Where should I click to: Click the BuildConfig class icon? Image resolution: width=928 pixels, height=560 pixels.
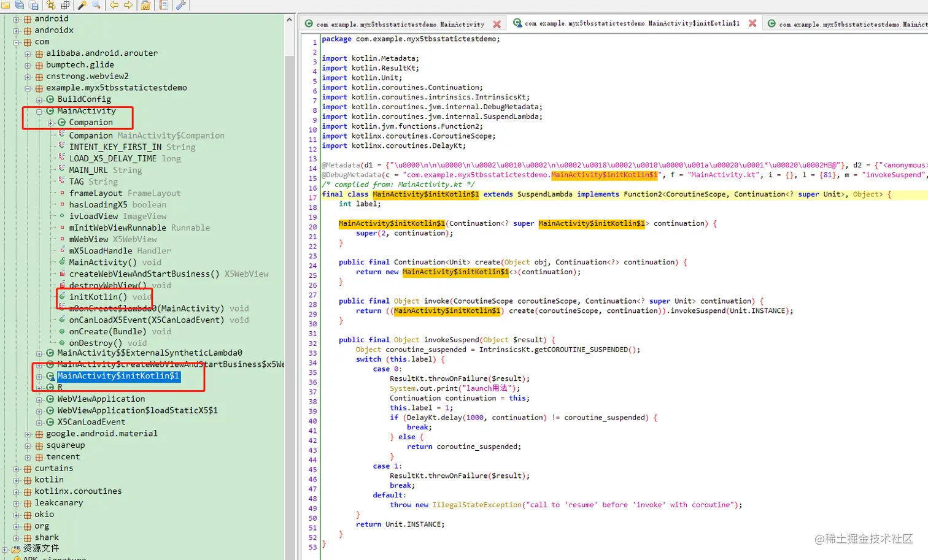pyautogui.click(x=50, y=99)
